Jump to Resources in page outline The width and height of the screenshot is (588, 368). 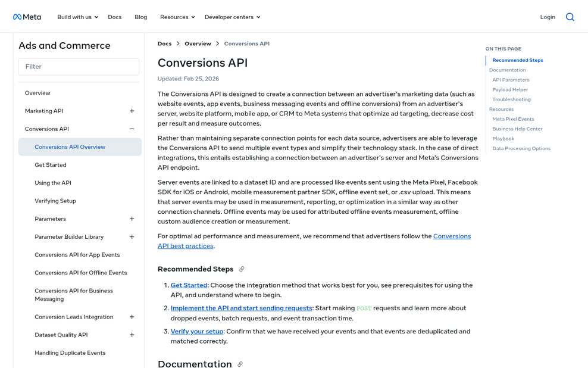coord(501,109)
